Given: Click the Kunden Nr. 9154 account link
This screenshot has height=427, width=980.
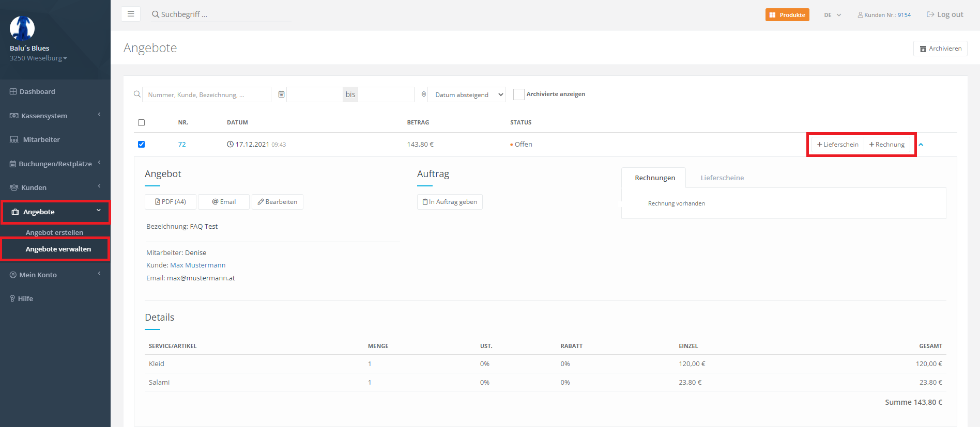Looking at the screenshot, I should point(884,15).
